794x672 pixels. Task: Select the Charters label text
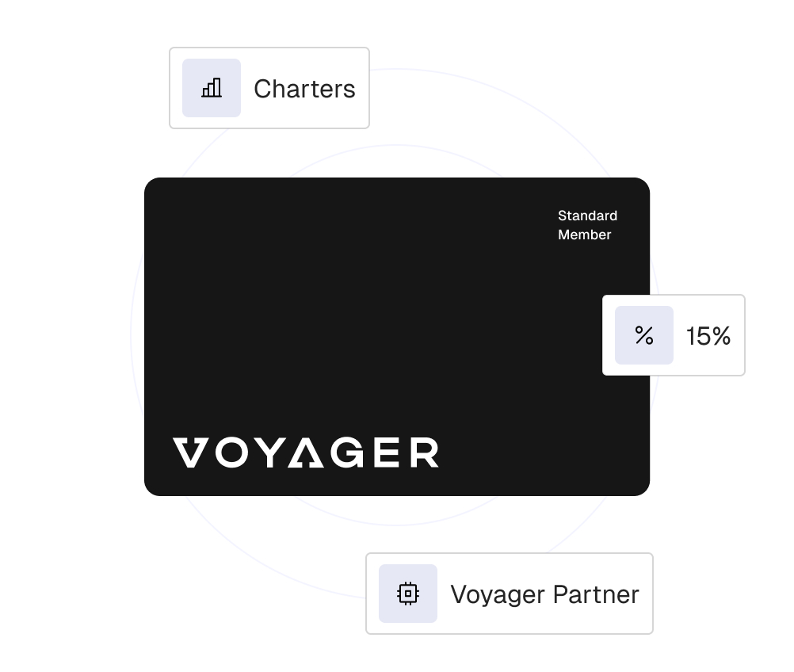(304, 89)
